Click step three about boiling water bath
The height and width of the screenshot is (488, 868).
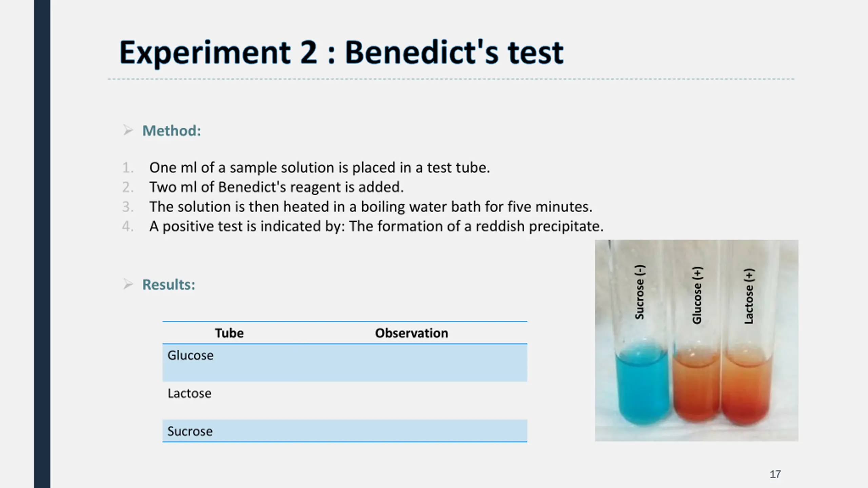pos(371,207)
